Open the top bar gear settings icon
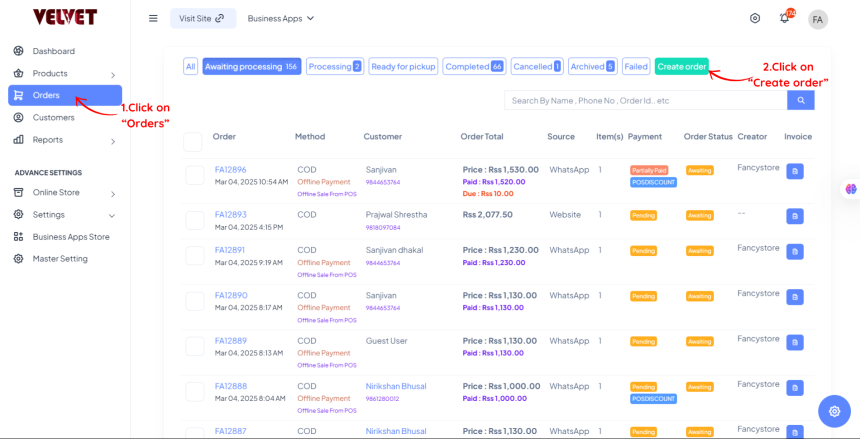Screen dimensions: 860x439 [x=755, y=19]
